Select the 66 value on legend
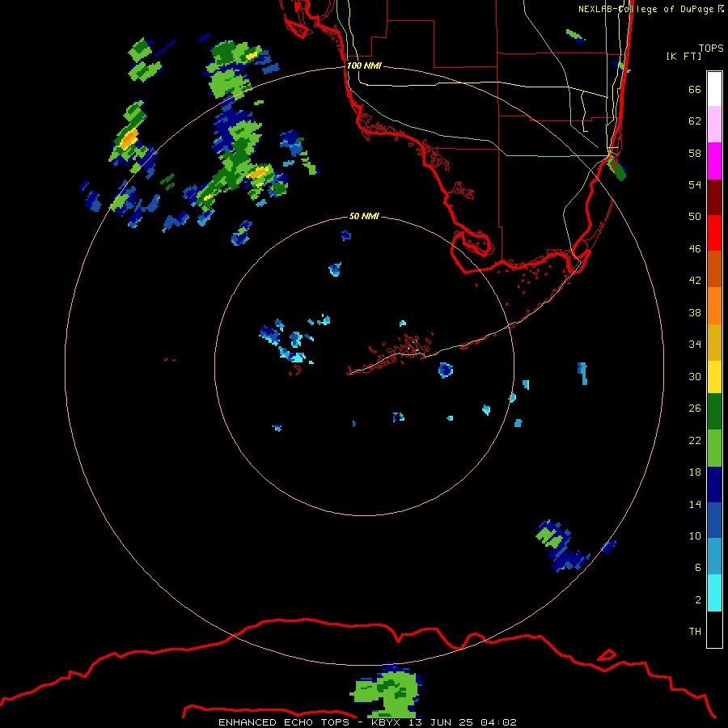 [x=695, y=89]
